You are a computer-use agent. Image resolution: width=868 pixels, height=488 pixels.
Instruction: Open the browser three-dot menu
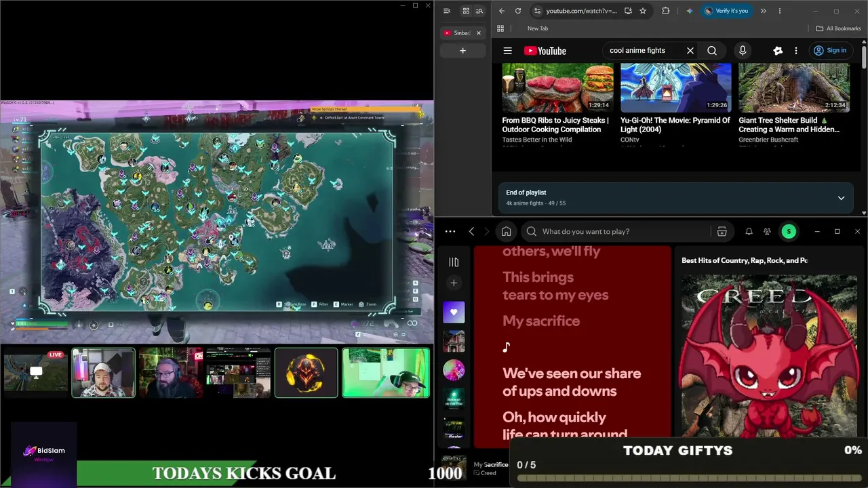click(x=780, y=11)
